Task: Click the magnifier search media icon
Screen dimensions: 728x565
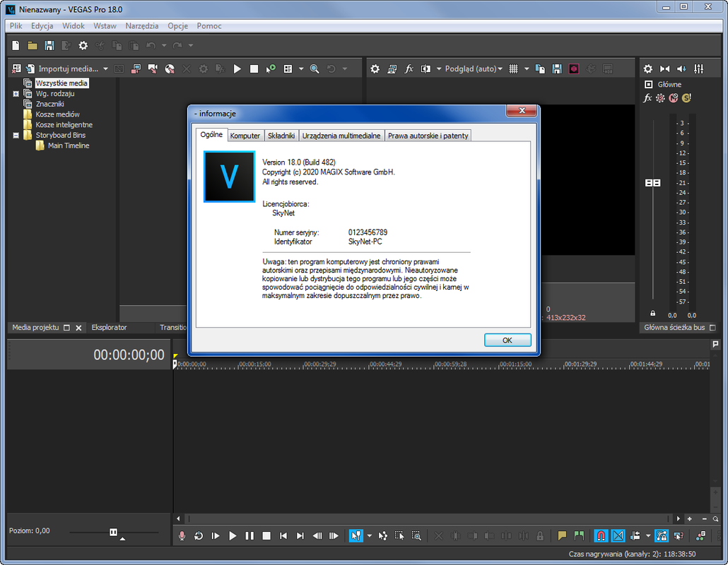Action: tap(315, 69)
